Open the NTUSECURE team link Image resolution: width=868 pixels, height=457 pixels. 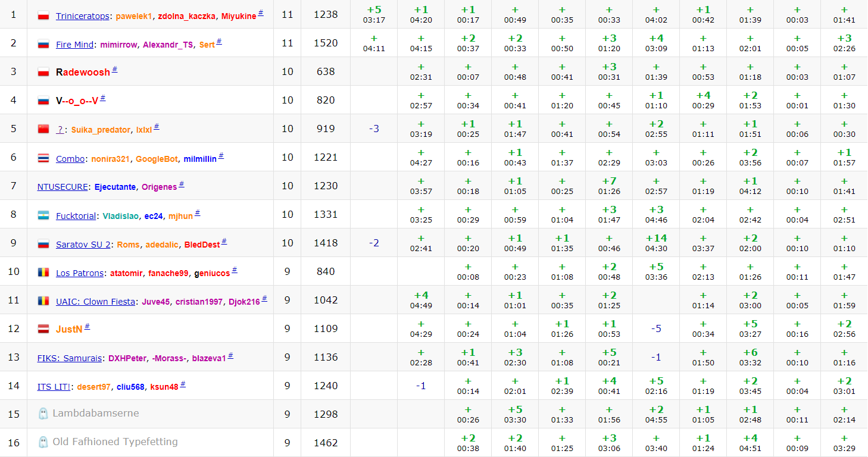point(63,187)
